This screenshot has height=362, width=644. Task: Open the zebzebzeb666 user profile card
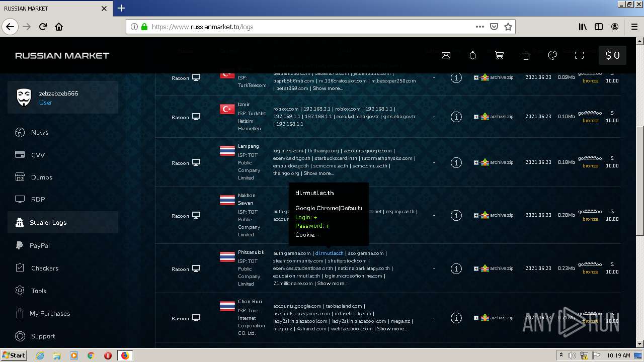point(63,98)
